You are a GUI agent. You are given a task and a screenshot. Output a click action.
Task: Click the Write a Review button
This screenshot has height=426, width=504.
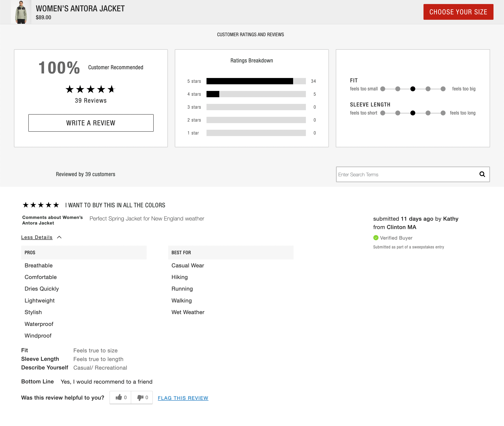[x=91, y=123]
